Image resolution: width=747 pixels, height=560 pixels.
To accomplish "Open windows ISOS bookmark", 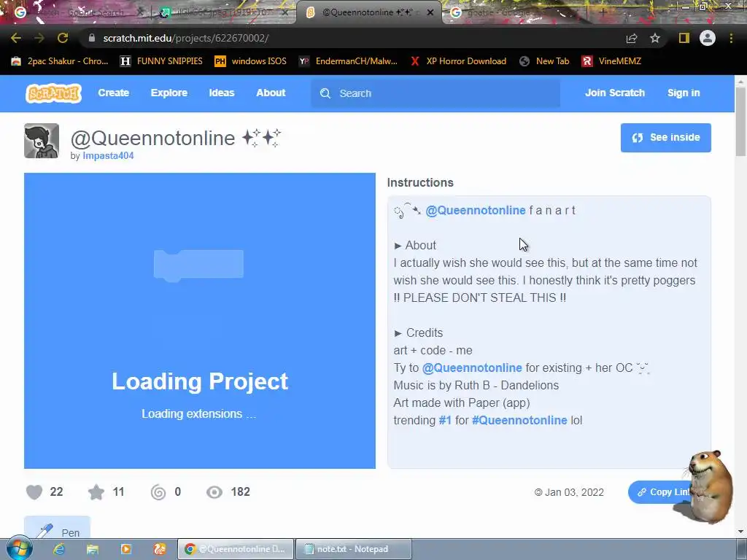I will click(x=251, y=61).
